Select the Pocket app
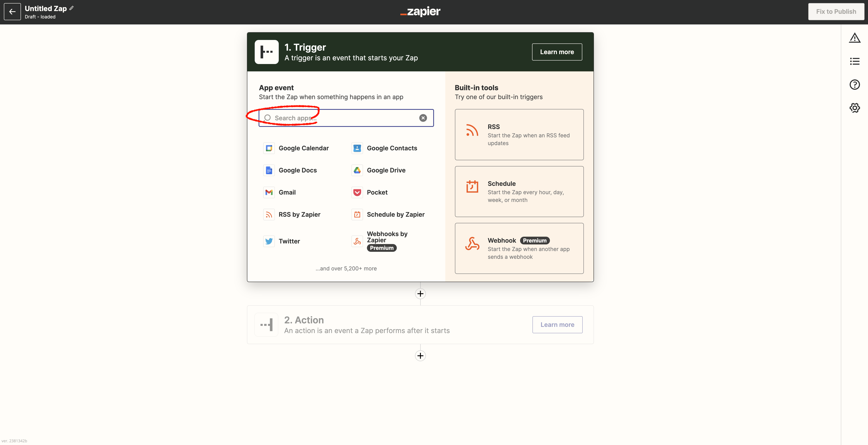 click(370, 192)
